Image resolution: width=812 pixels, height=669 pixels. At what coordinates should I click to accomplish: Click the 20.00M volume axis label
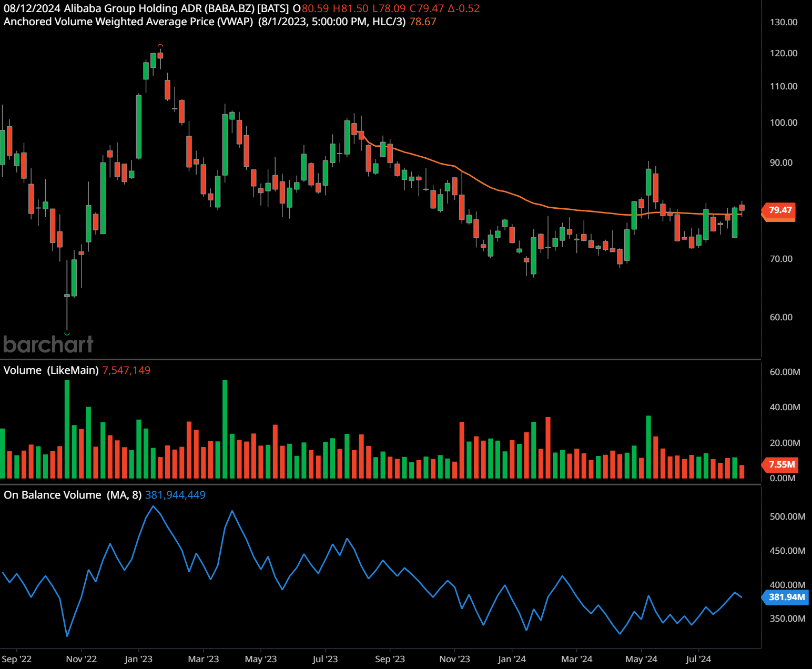click(x=785, y=443)
